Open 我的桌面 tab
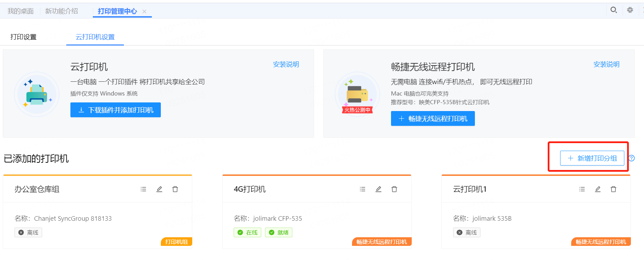644x260 pixels. click(x=21, y=11)
